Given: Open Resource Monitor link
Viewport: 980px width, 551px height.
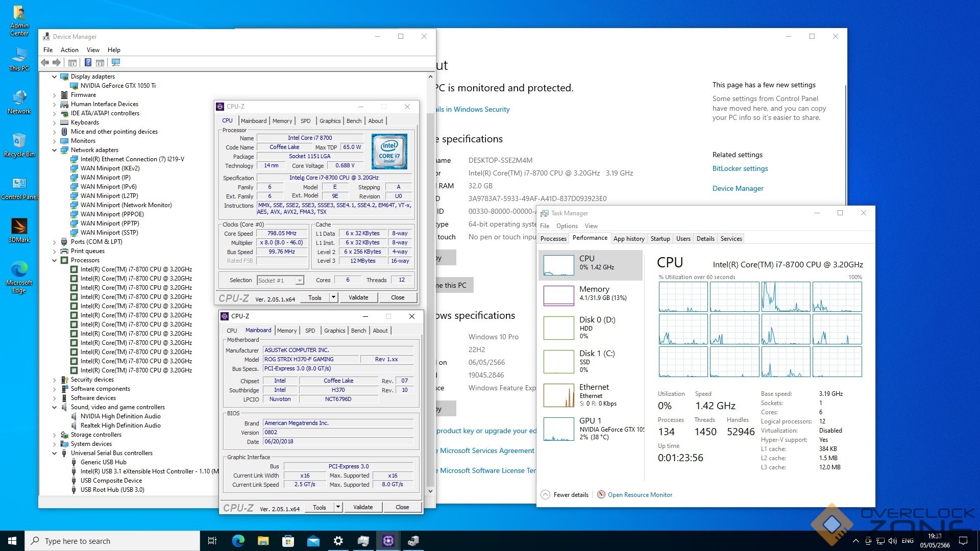Looking at the screenshot, I should (x=640, y=494).
